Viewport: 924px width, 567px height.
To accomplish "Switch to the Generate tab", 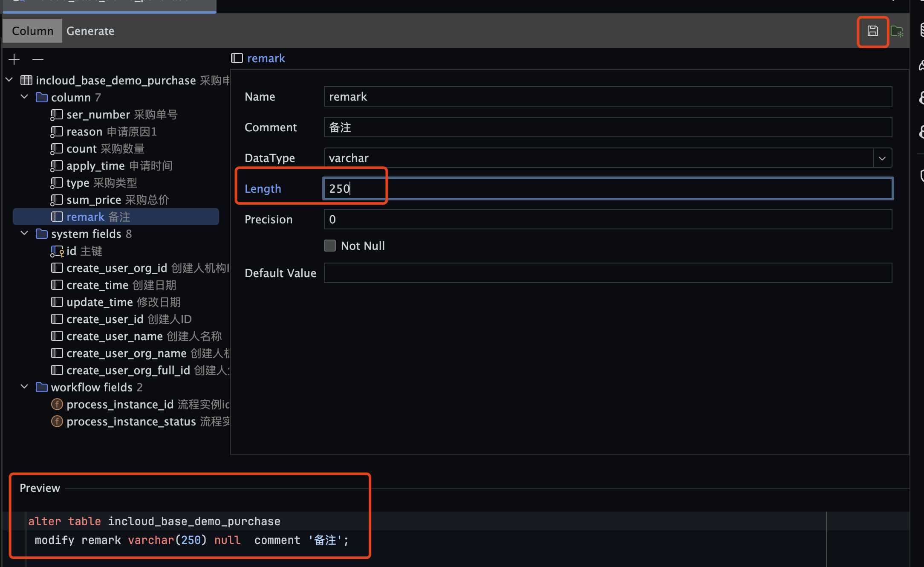I will (x=90, y=31).
